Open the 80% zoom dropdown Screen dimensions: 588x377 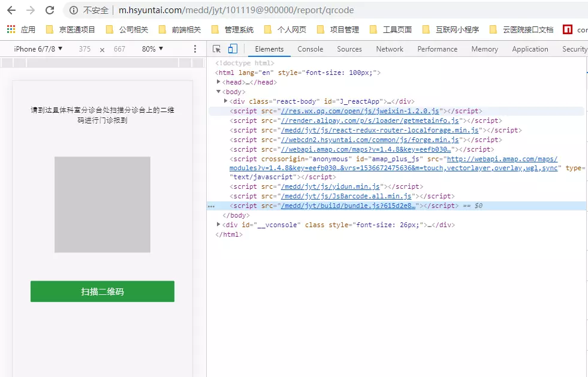(153, 49)
